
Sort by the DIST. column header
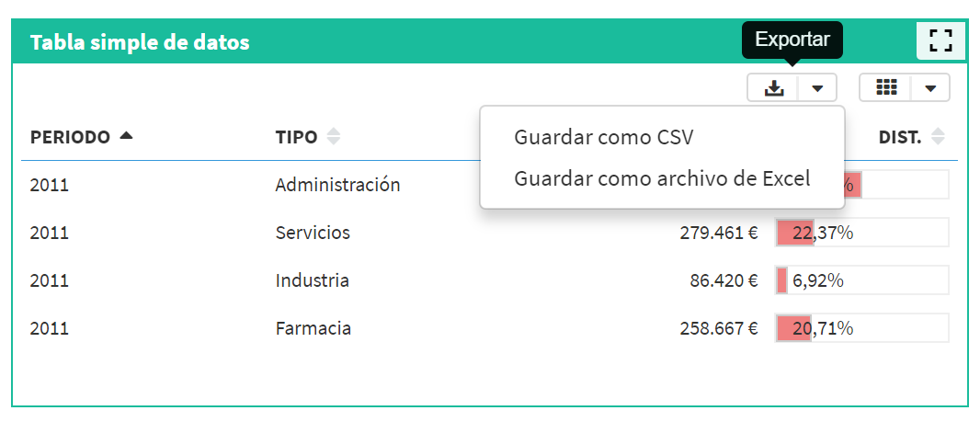(x=900, y=137)
